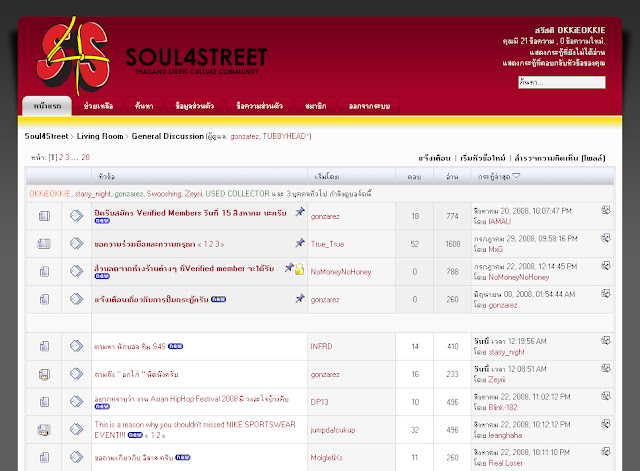Go to page 2 of topic list
The width and height of the screenshot is (640, 471).
click(61, 158)
